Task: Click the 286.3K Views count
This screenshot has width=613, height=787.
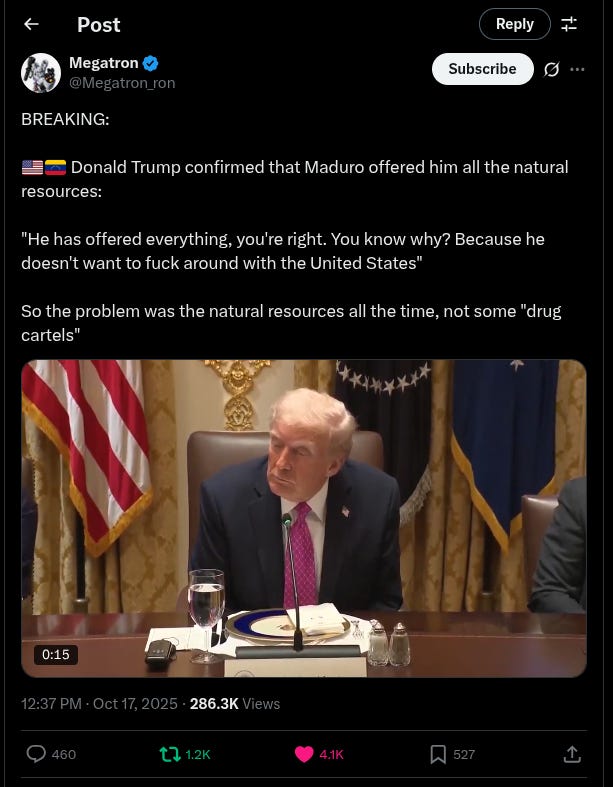Action: tap(234, 704)
